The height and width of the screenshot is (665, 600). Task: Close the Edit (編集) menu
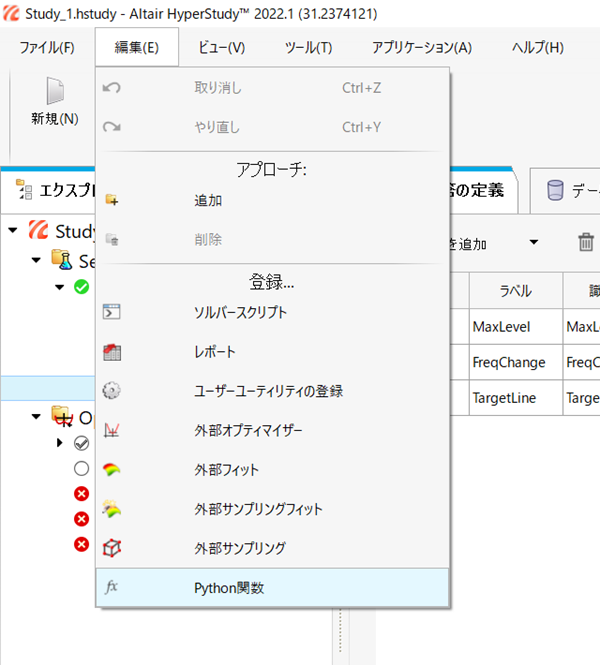pos(137,47)
